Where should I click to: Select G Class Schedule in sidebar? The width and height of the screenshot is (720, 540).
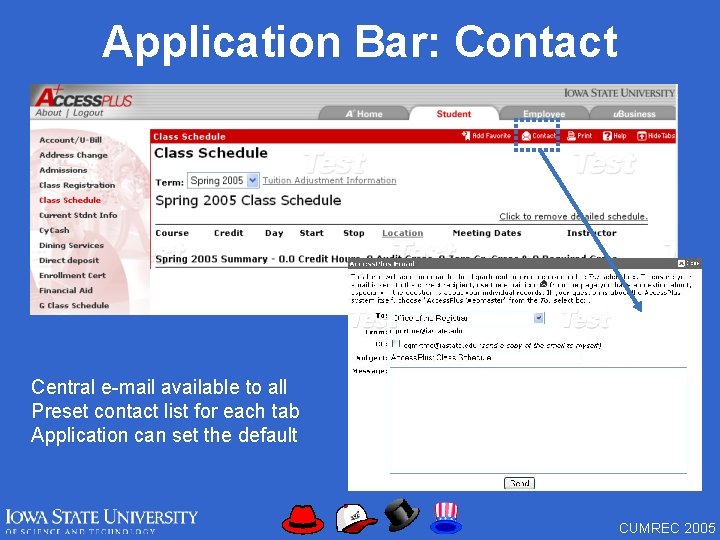tap(74, 305)
